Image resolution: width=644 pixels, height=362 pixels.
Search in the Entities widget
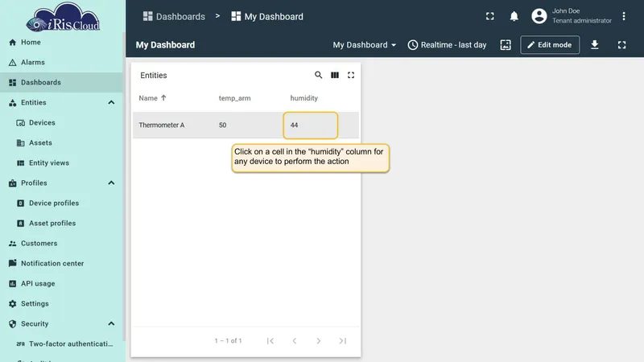tap(318, 75)
